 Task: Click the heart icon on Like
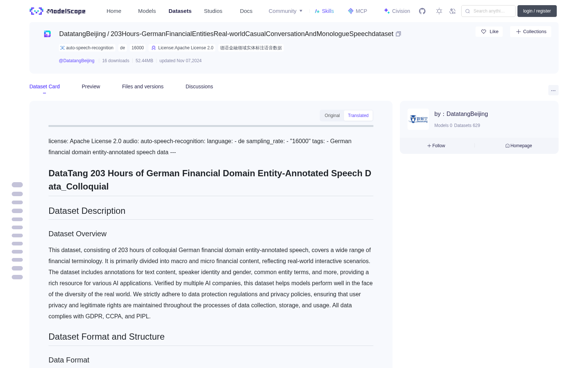click(x=484, y=32)
